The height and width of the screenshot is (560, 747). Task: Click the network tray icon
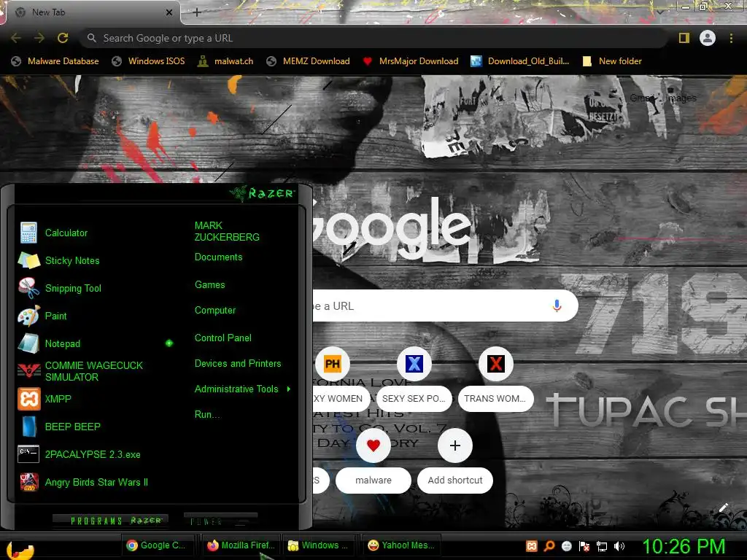[602, 545]
